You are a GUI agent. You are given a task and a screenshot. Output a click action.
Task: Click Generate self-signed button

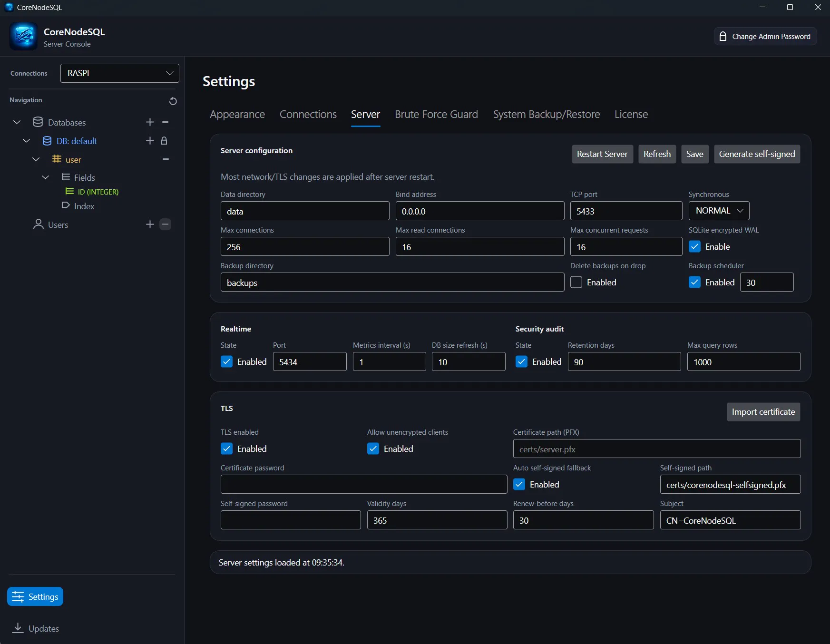(757, 154)
